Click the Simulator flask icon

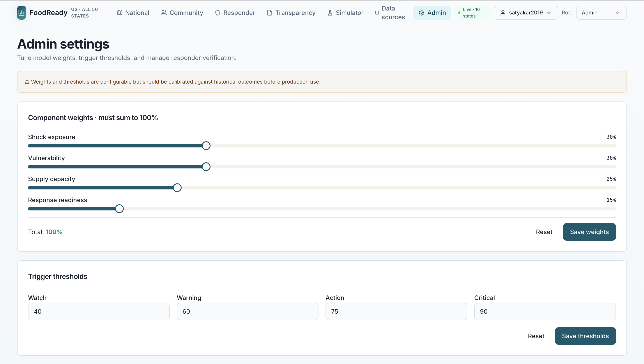[x=330, y=12]
